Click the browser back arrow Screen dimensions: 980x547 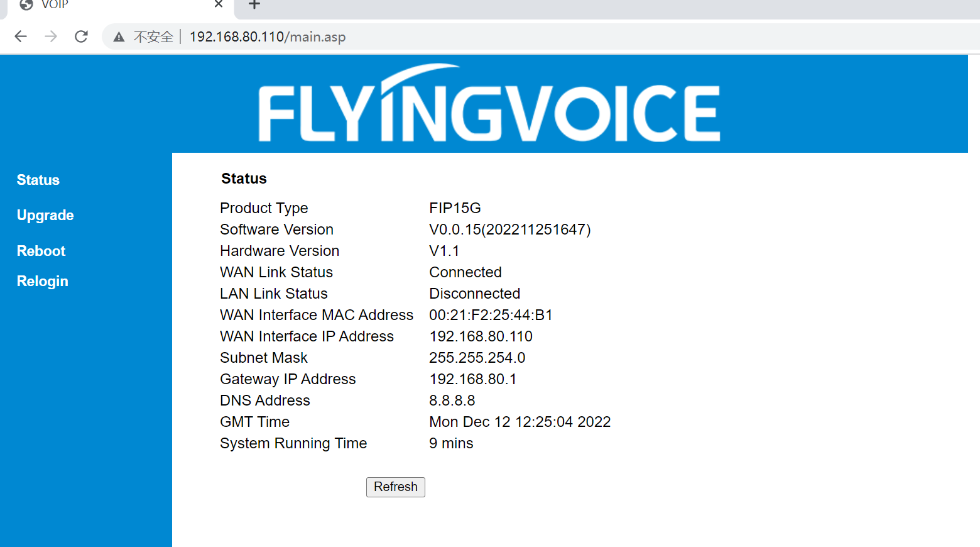click(21, 36)
